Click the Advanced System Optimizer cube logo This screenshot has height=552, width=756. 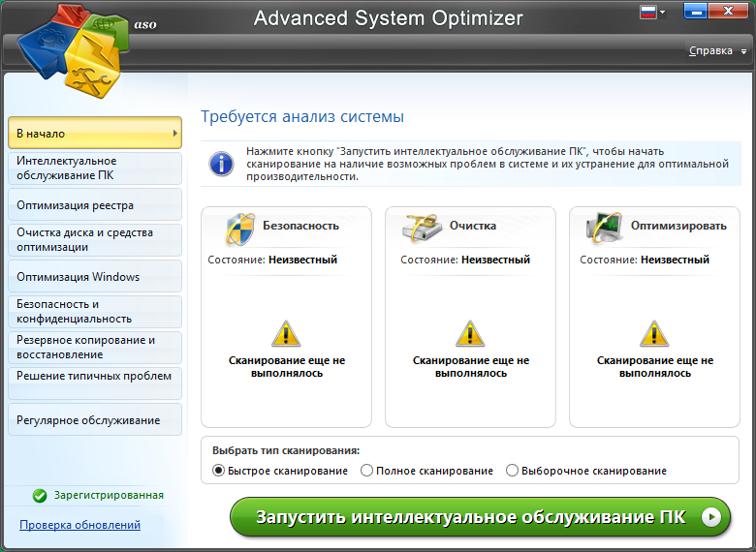pyautogui.click(x=73, y=50)
